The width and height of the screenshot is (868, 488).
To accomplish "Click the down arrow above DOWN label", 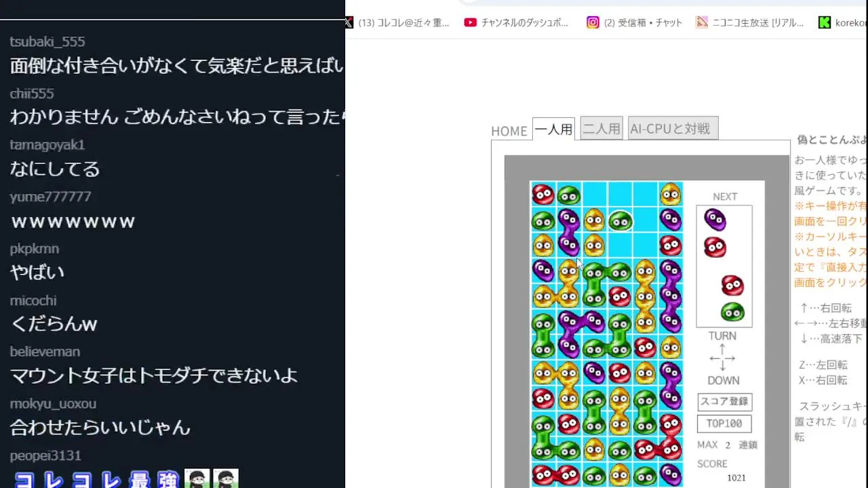I will pyautogui.click(x=722, y=367).
